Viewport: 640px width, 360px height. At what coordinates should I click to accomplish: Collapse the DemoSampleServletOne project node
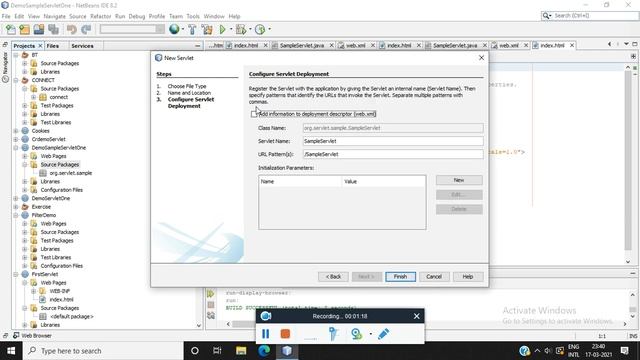click(16, 148)
